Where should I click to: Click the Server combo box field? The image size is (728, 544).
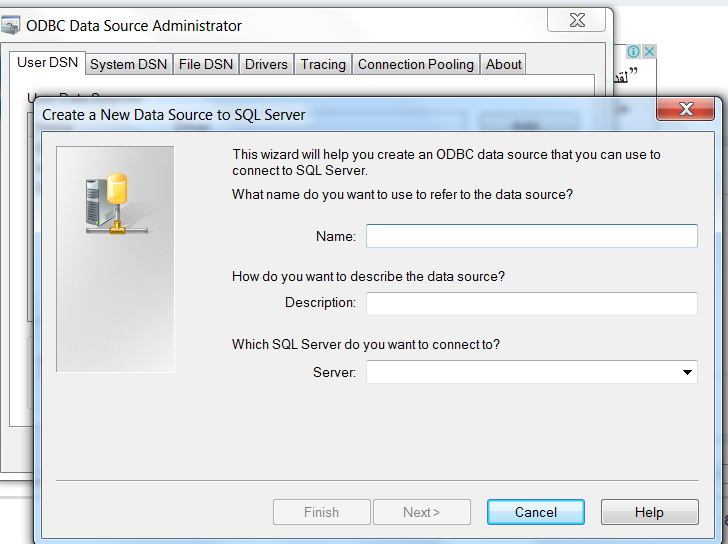532,372
